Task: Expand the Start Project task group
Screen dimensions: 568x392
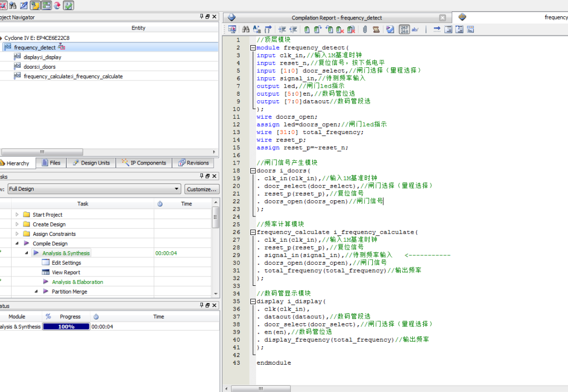Action: click(x=17, y=214)
